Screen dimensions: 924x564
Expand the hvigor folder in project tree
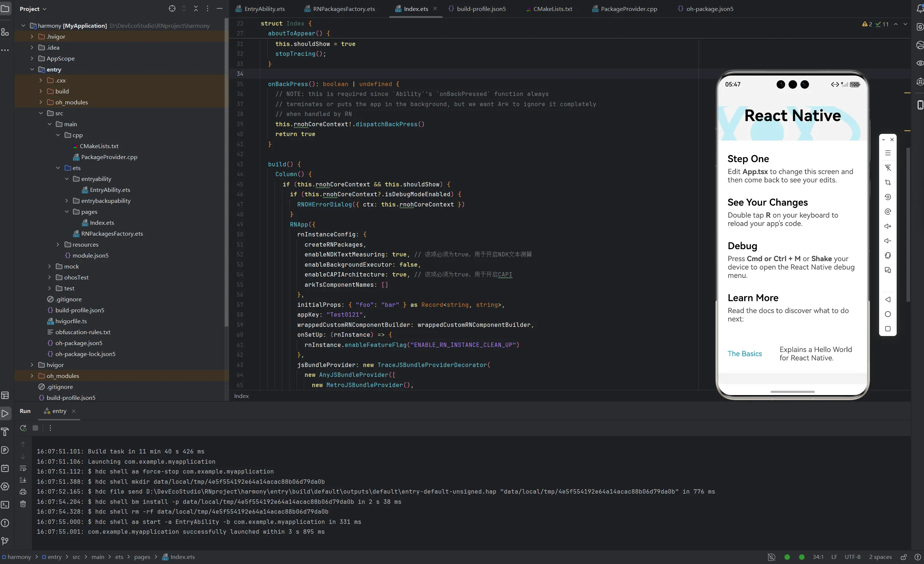[x=32, y=365]
